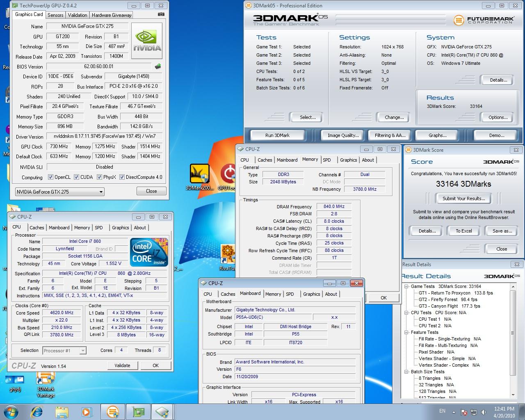525x420 pixels.
Task: Click the Save as... button
Action: coord(502,231)
